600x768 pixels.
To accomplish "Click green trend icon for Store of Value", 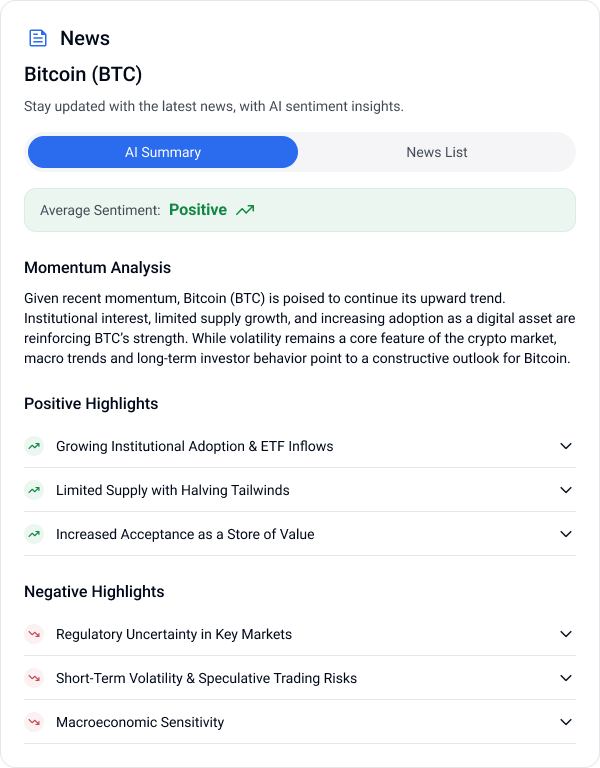I will coord(34,534).
